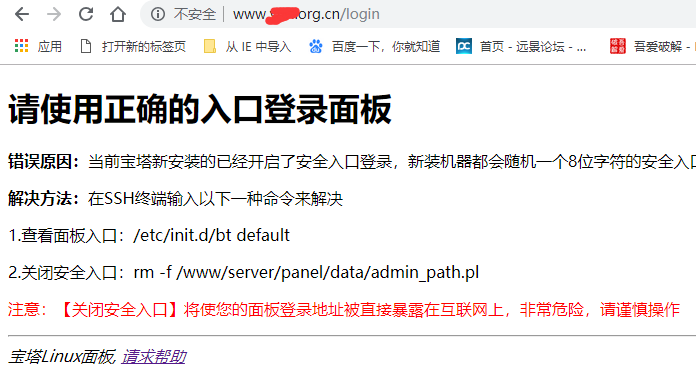The height and width of the screenshot is (373, 696).
Task: Click the /etc/init.d/bt default command text
Action: pos(211,235)
